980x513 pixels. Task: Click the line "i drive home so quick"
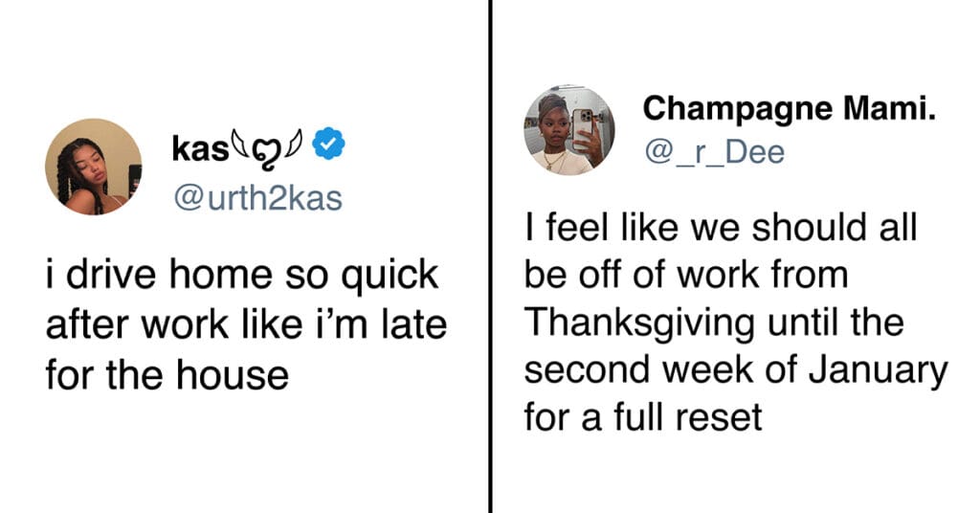(241, 277)
